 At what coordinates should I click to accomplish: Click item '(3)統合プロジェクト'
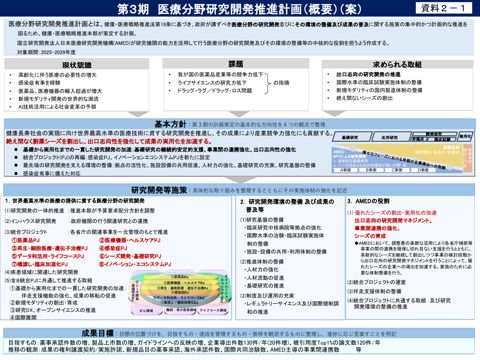pyautogui.click(x=26, y=232)
